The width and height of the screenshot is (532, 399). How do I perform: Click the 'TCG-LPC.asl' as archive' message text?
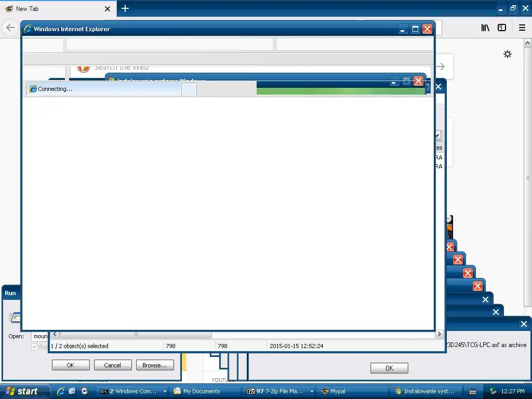tap(486, 345)
